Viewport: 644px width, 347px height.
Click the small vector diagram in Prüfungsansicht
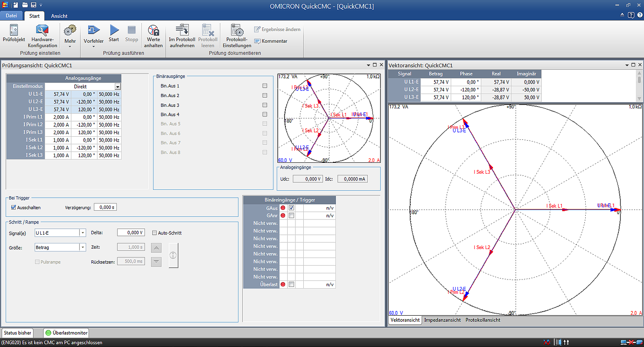(x=329, y=118)
